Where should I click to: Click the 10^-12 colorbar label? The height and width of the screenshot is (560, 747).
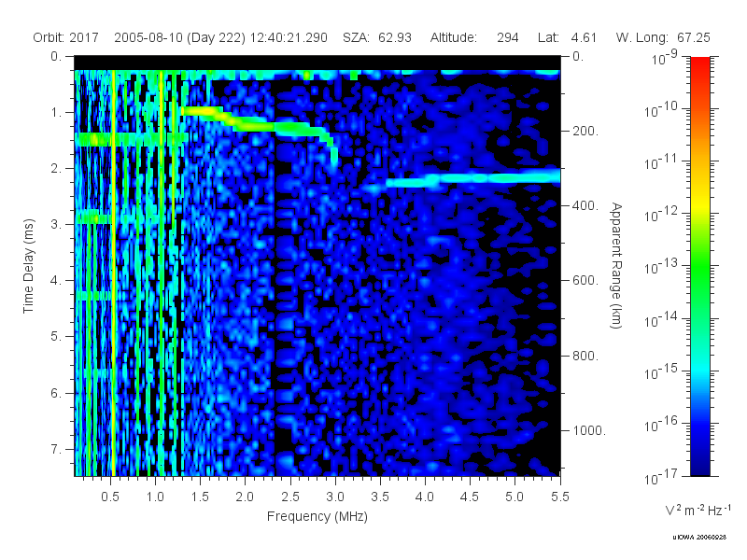point(660,216)
